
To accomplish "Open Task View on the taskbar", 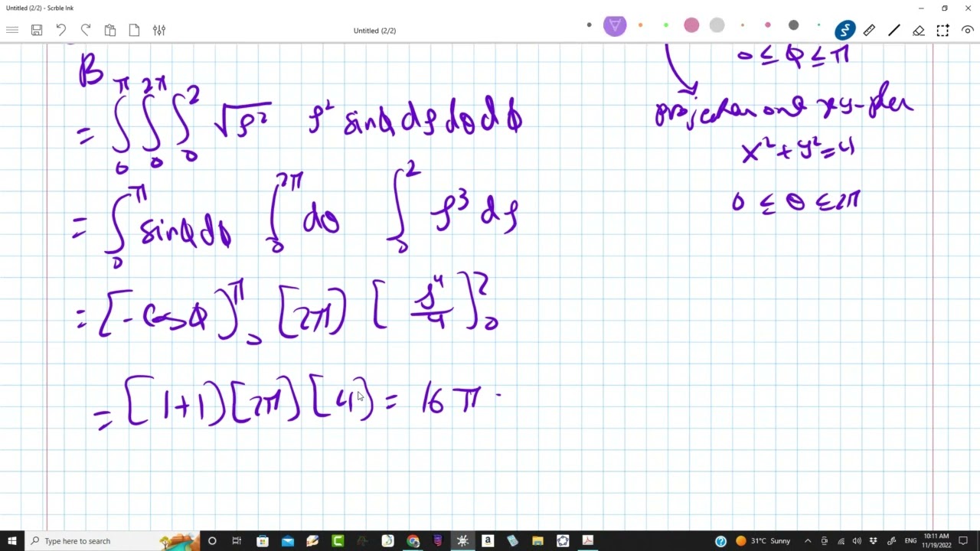I will point(237,541).
